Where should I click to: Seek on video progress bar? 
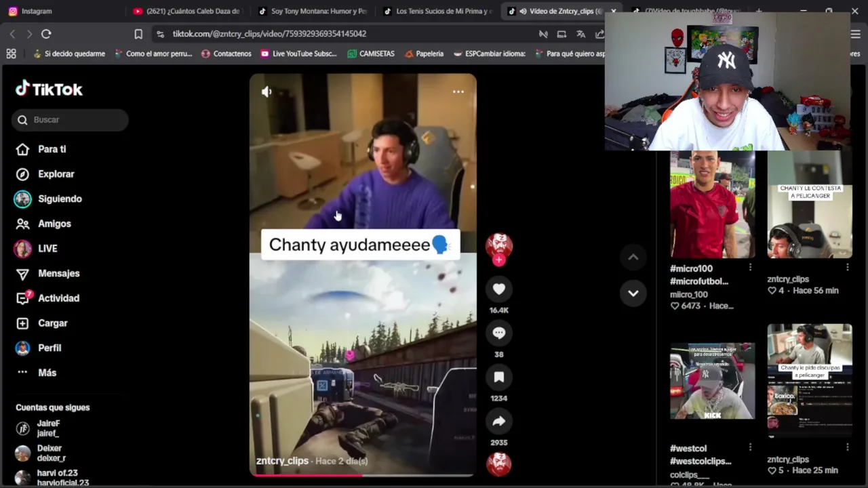click(x=363, y=475)
